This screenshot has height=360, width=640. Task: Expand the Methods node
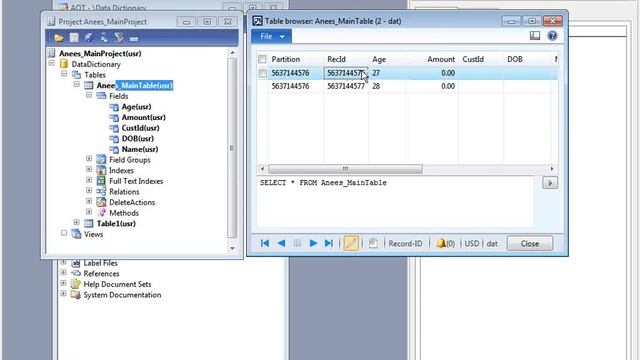click(x=89, y=212)
